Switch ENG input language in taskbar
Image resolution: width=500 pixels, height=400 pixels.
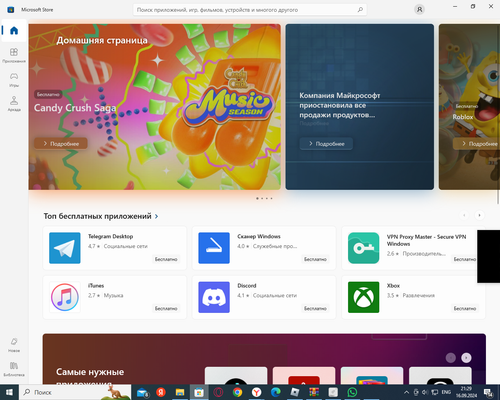point(446,392)
